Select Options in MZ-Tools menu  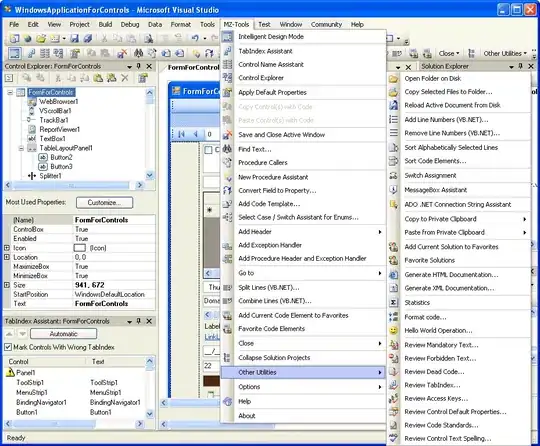coord(303,387)
